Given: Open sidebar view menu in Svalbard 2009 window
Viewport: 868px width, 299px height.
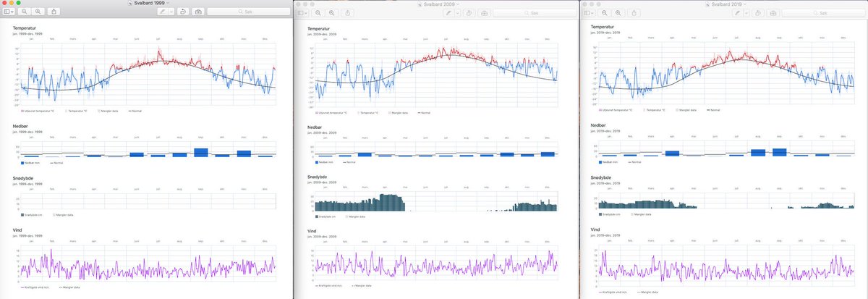Looking at the screenshot, I should (x=302, y=13).
